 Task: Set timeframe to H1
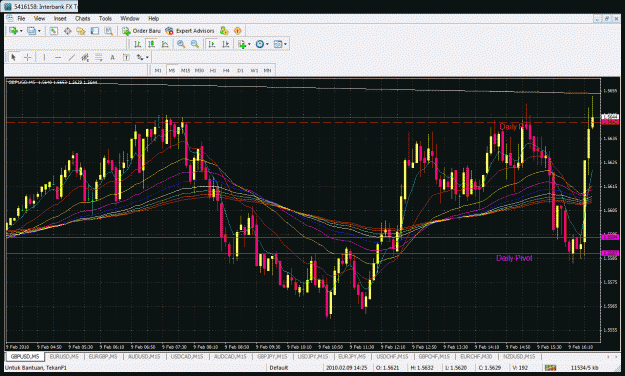click(x=213, y=71)
